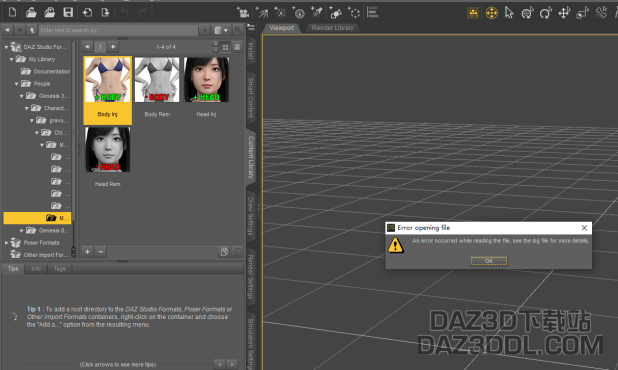618x370 pixels.
Task: Click the Redo arrow icon
Action: (143, 13)
